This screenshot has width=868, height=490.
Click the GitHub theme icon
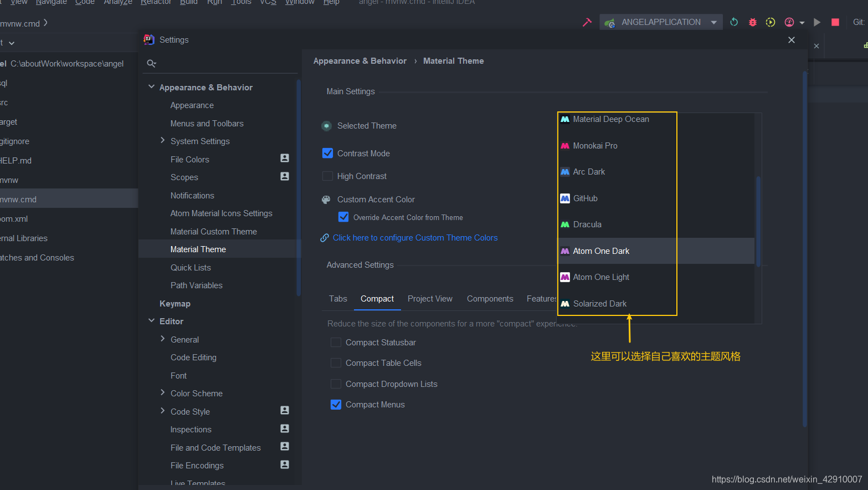[565, 198]
